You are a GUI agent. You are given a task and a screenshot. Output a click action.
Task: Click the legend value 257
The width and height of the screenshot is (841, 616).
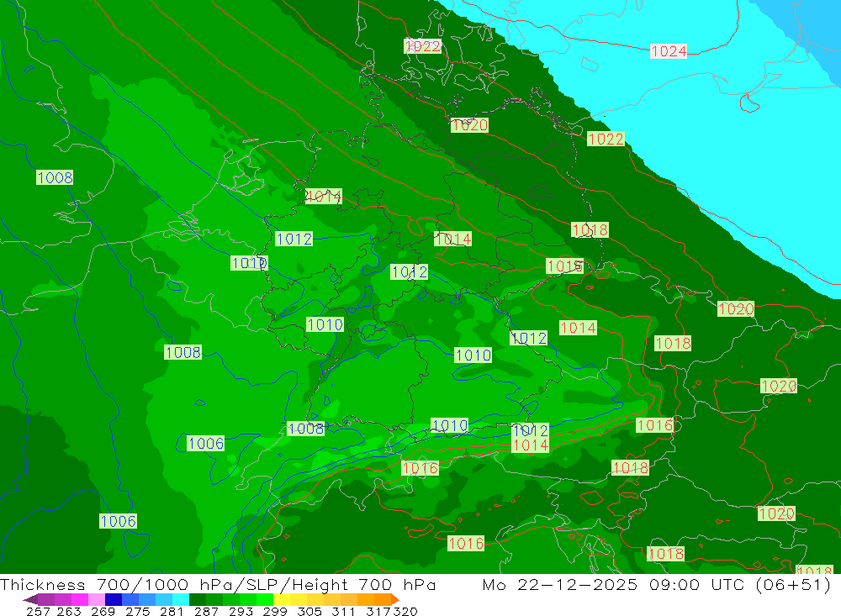coord(38,611)
